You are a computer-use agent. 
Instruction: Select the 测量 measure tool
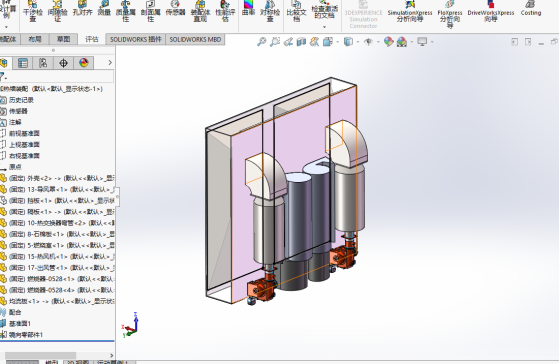[x=104, y=9]
